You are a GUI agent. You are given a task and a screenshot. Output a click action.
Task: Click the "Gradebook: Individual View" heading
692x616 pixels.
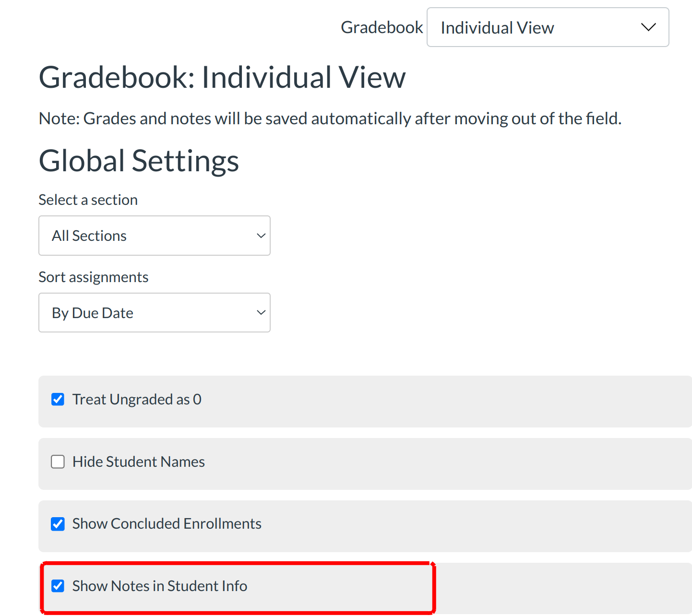tap(222, 77)
